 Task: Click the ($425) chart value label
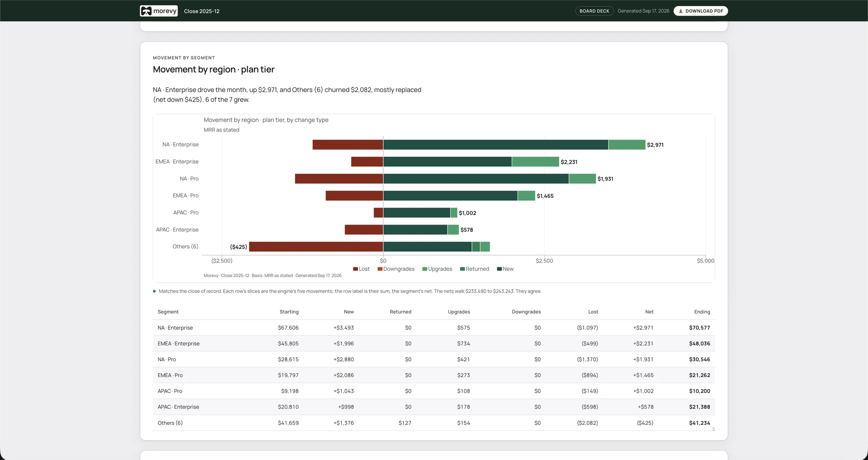coord(238,247)
